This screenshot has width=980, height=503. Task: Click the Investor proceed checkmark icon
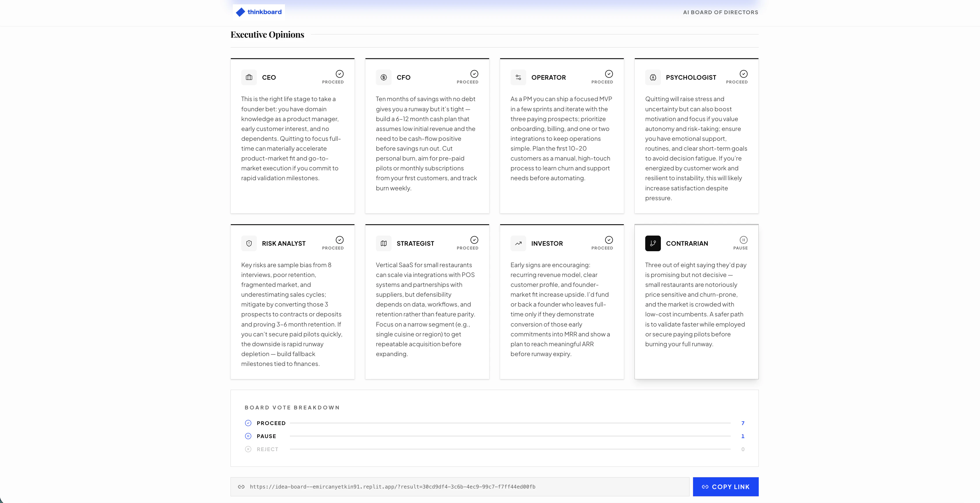tap(609, 240)
